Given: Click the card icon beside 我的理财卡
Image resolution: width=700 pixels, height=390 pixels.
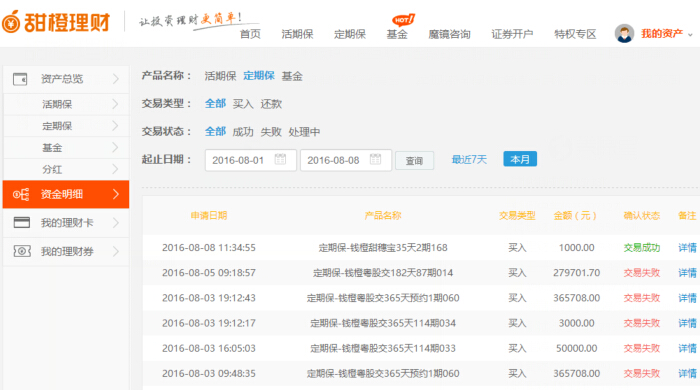Looking at the screenshot, I should [22, 222].
